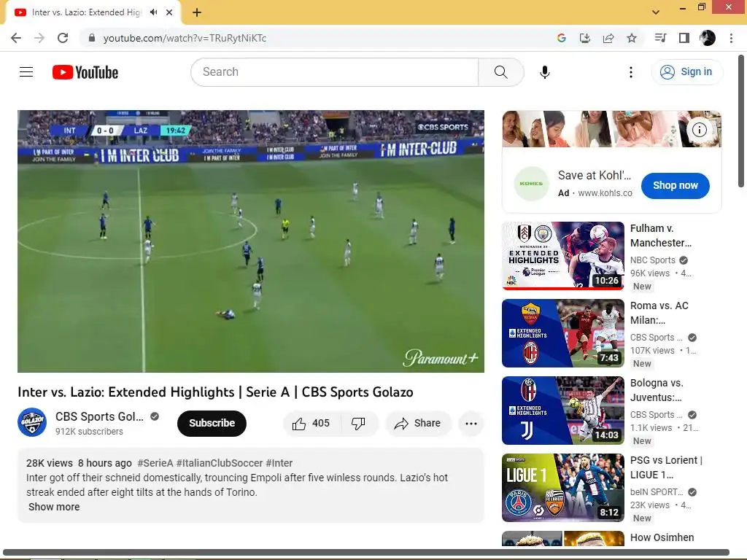Click the Bologna vs. Juventus title
The height and width of the screenshot is (560, 747).
(657, 390)
